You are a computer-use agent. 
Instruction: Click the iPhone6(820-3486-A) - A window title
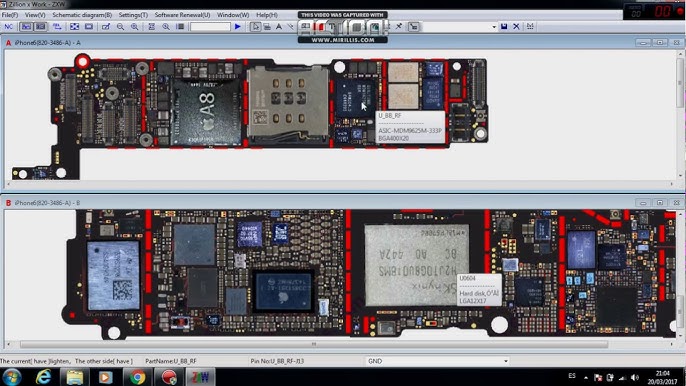pos(47,43)
